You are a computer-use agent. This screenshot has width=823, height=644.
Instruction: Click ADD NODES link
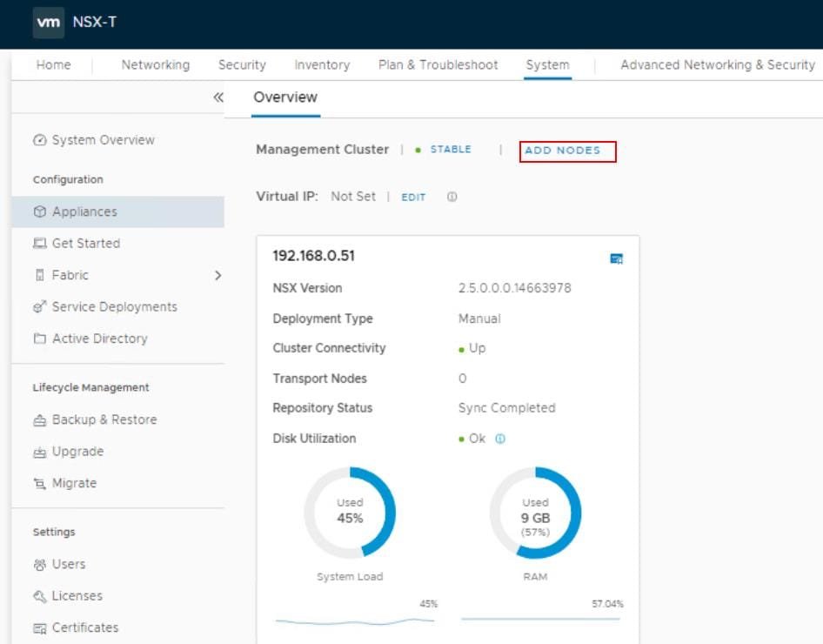click(x=563, y=151)
